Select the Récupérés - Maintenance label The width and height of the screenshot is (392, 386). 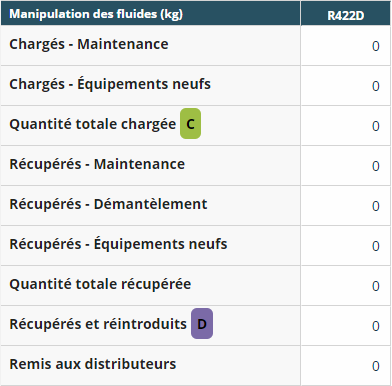pos(97,164)
